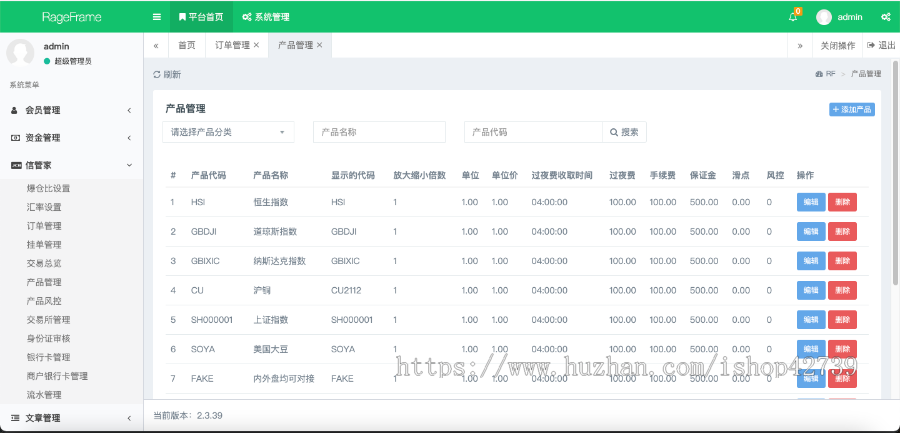900x433 pixels.
Task: Expand the 资金管理 sidebar menu
Action: pos(71,138)
